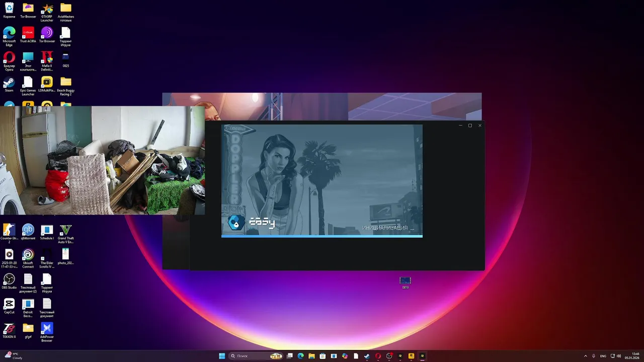
Task: Open the gfgrf folder
Action: [x=28, y=330]
